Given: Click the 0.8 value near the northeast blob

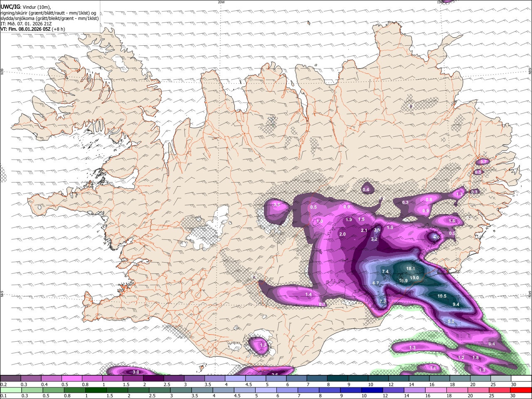Looking at the screenshot, I should pos(429,199).
